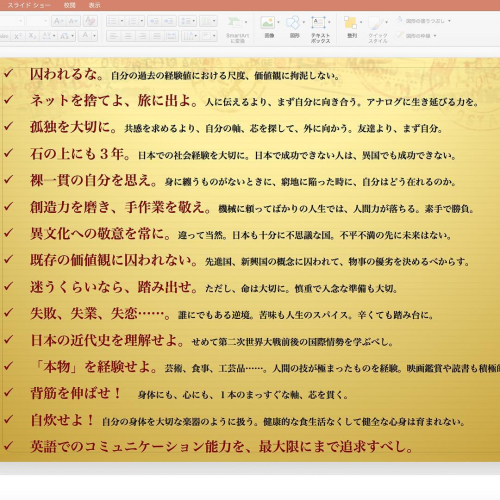This screenshot has height=500, width=500.
Task: Open the numbered list dropdown arrow
Action: coord(142,22)
